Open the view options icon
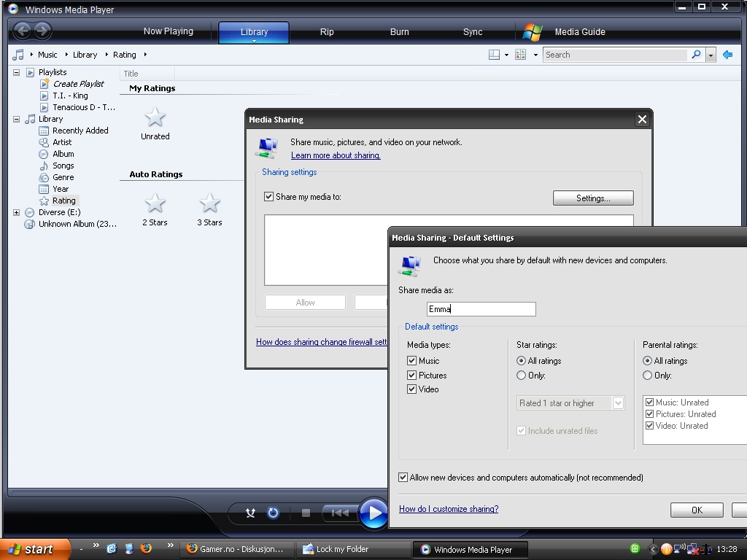The width and height of the screenshot is (747, 560). pos(521,55)
